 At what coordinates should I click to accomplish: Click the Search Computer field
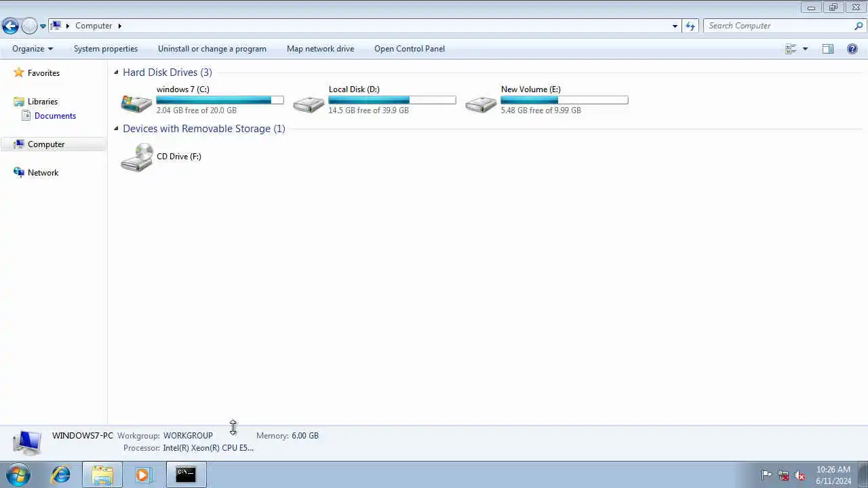point(777,26)
